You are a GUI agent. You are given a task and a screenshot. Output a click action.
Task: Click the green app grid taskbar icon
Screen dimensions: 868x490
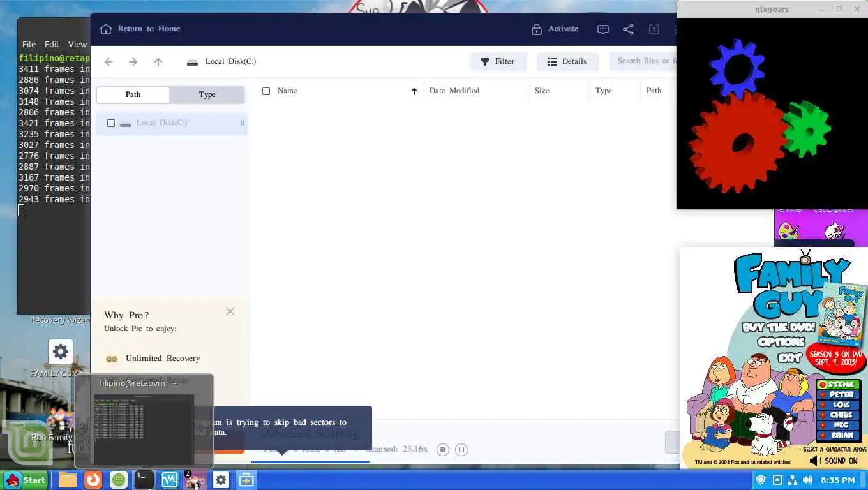pos(118,480)
